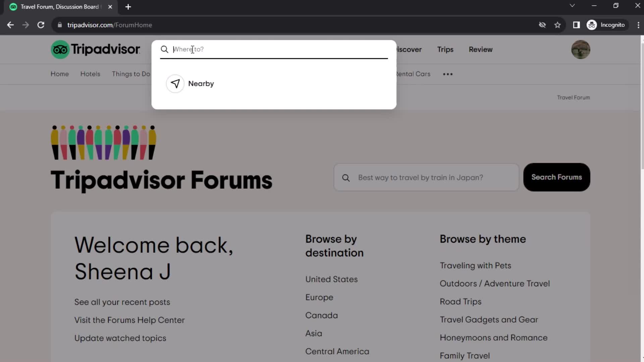Click the TripAdvisor owl logo icon
Viewport: 644px width, 362px height.
pos(60,50)
